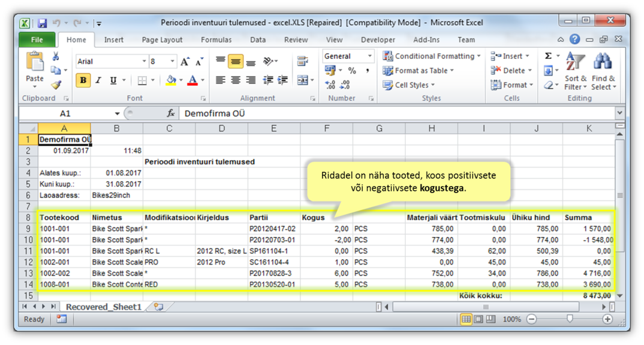
Task: Toggle Wrap Text icon
Action: click(303, 62)
